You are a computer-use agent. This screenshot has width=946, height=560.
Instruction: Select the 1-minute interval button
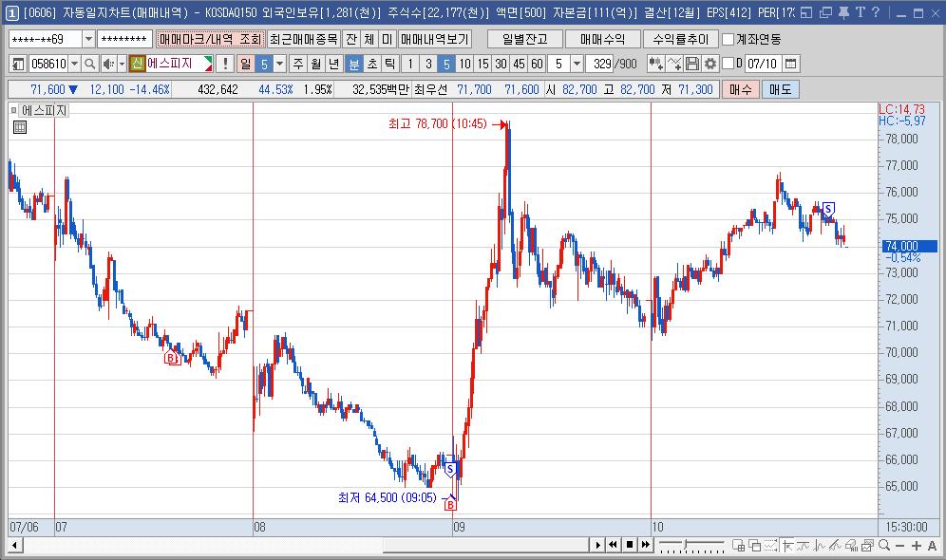pyautogui.click(x=410, y=64)
